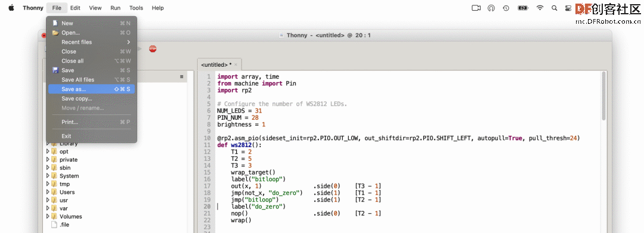Choose Print... from the File menu
The width and height of the screenshot is (644, 233).
tap(91, 122)
